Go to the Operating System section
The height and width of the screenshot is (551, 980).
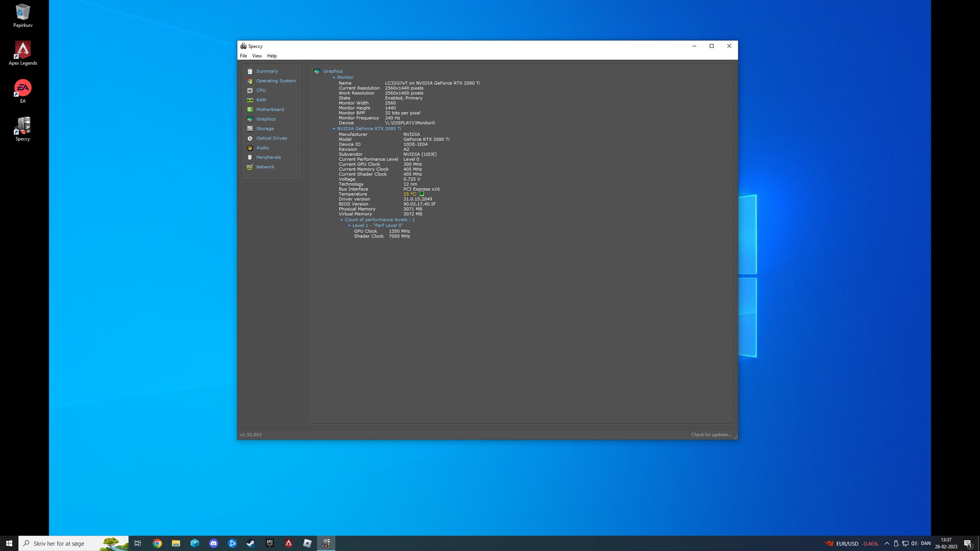(x=276, y=81)
